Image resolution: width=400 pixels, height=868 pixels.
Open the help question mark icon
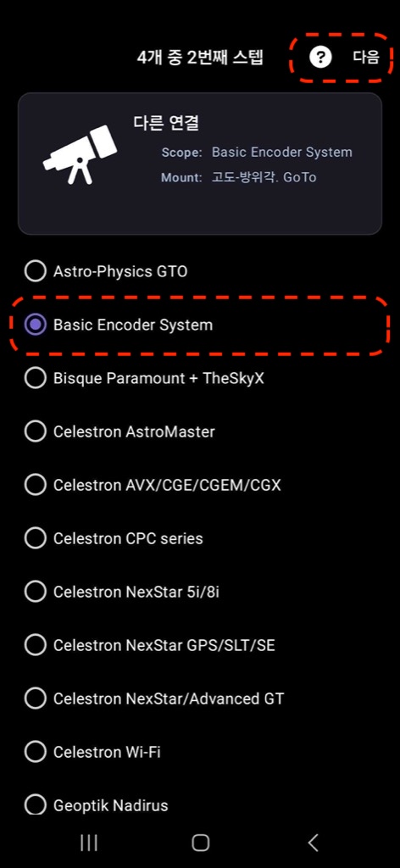click(320, 57)
